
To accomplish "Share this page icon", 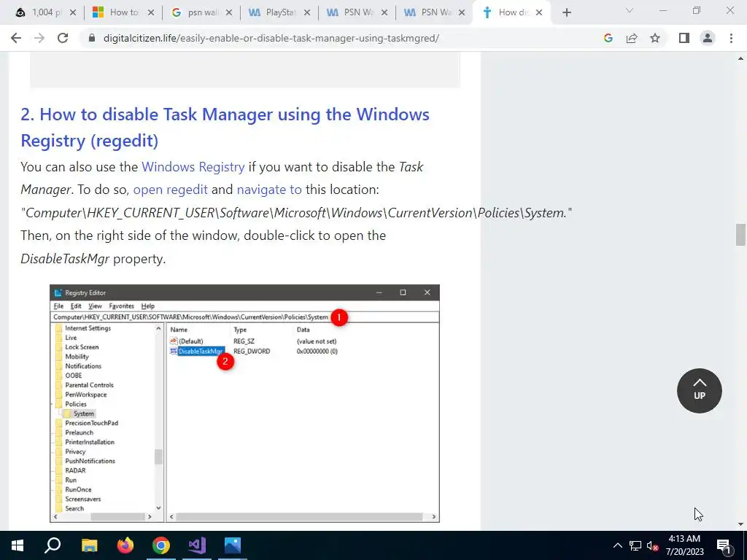I will 632,38.
